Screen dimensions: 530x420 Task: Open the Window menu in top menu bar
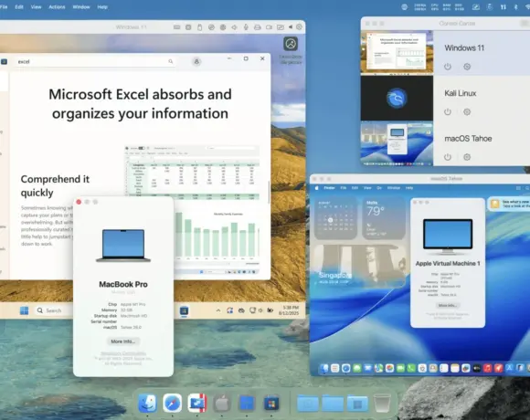point(81,6)
